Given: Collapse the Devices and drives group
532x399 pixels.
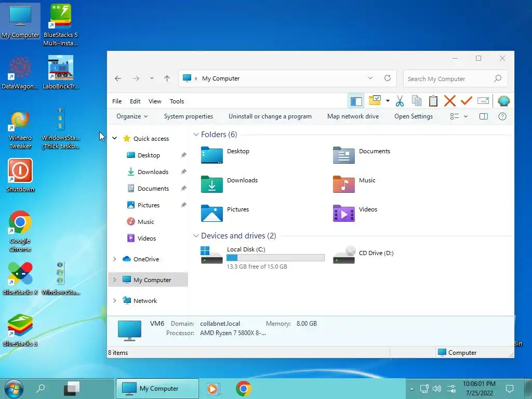Looking at the screenshot, I should [196, 235].
